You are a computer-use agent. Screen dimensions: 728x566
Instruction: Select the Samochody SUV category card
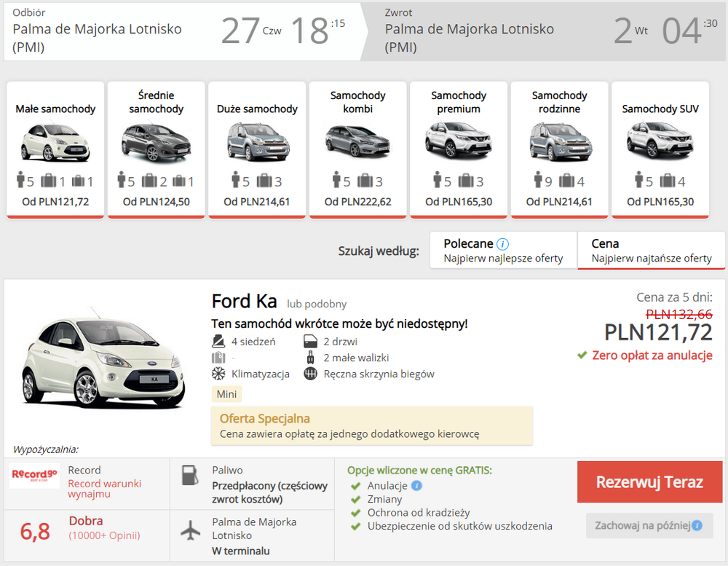pyautogui.click(x=660, y=149)
